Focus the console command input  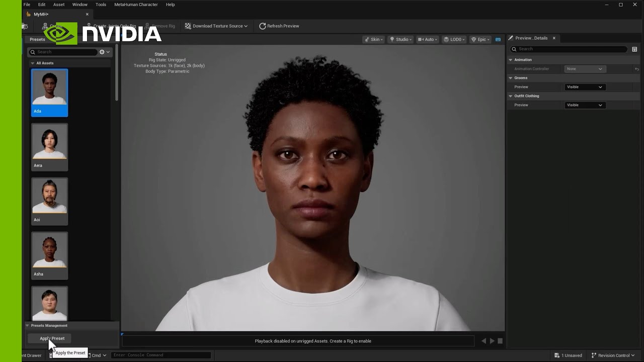(161, 355)
